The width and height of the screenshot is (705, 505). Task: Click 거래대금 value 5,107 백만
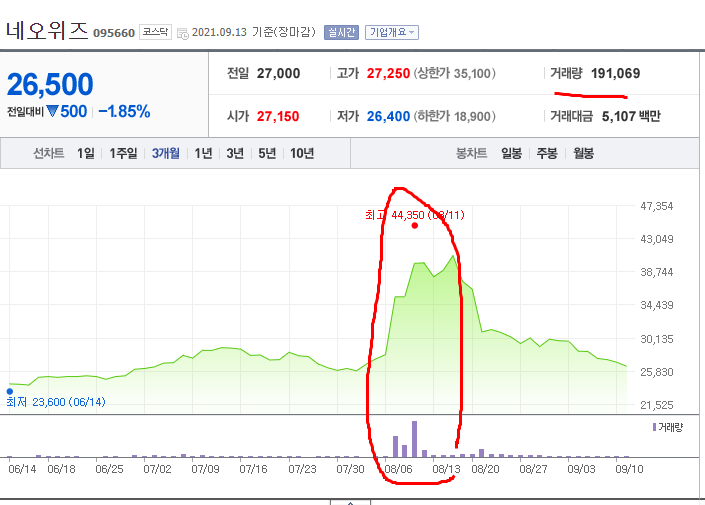tap(631, 116)
